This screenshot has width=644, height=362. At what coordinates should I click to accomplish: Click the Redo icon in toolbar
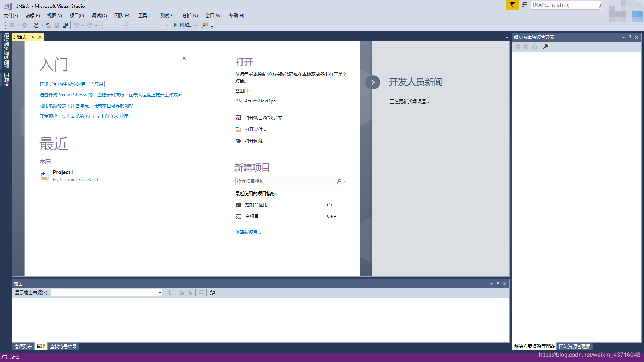(89, 25)
